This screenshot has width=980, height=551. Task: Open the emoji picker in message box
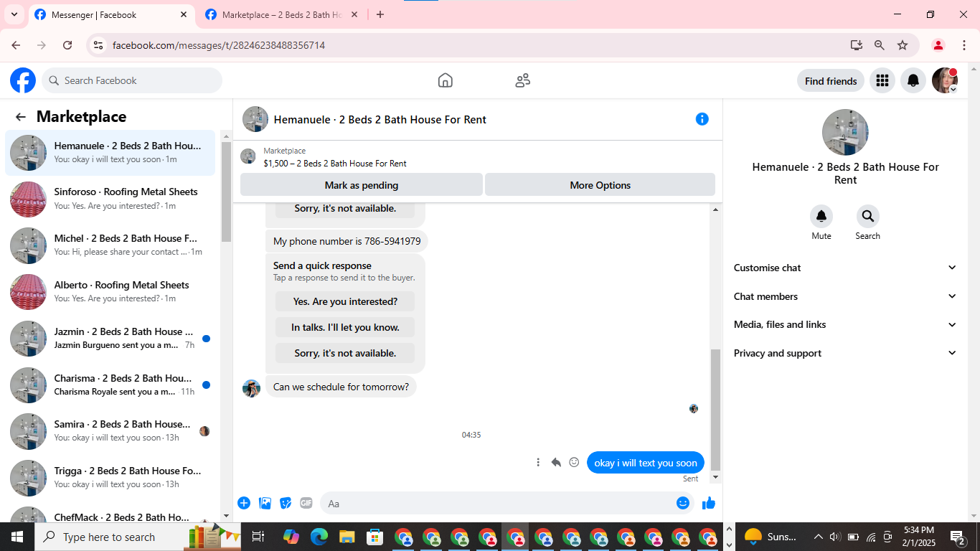pos(683,503)
